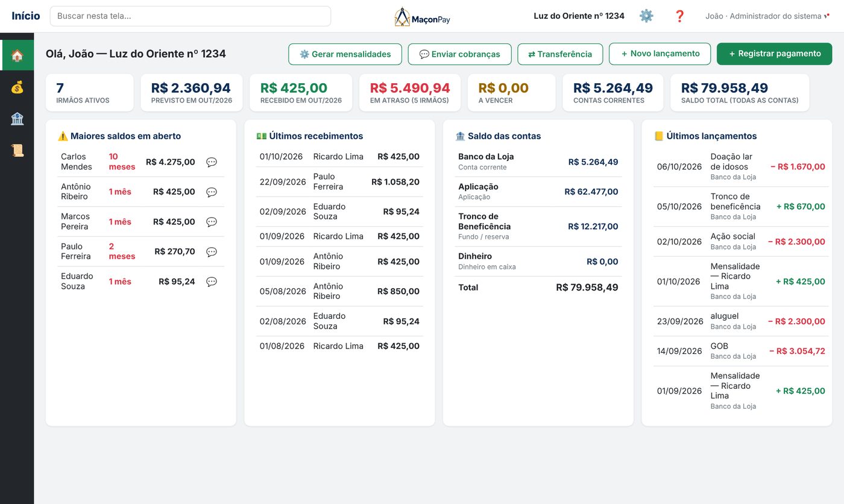Screen dimensions: 844x504
Task: Click the R$ 850,00 receipt amount
Action: [398, 291]
